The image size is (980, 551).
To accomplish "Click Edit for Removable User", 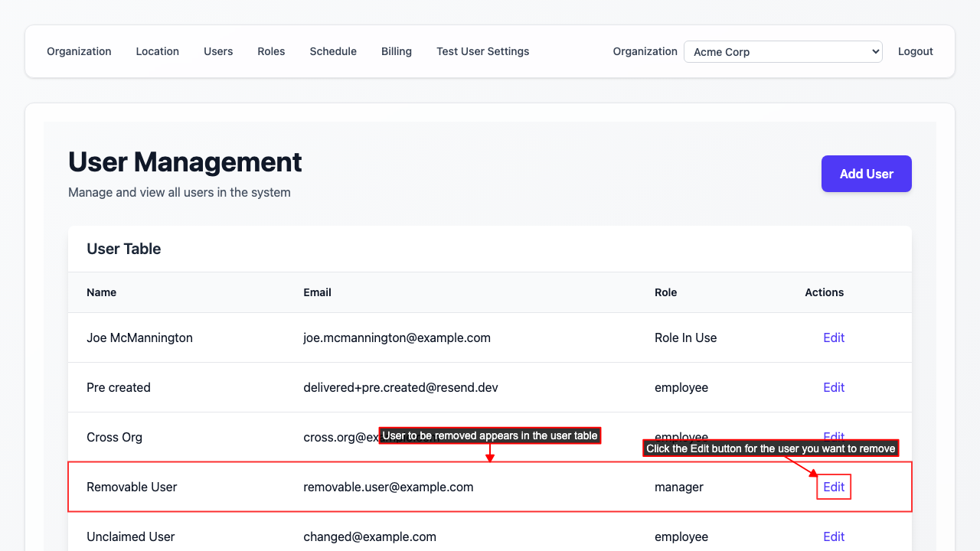I will (x=833, y=487).
